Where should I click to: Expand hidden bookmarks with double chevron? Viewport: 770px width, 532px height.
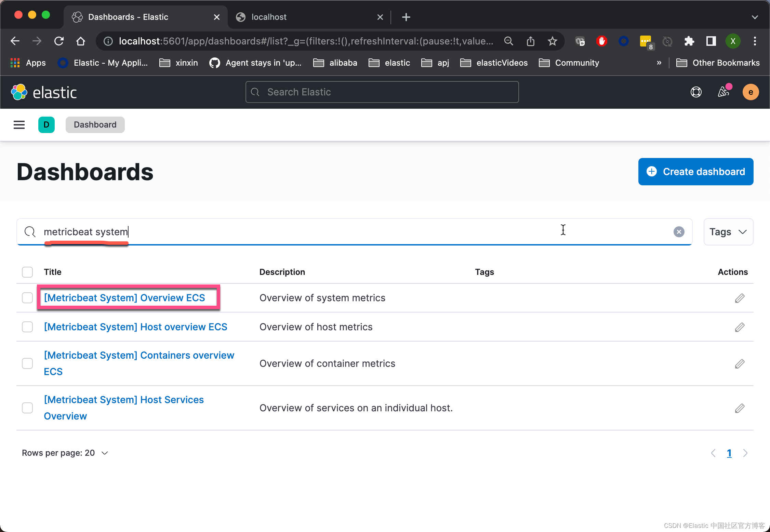coord(659,63)
